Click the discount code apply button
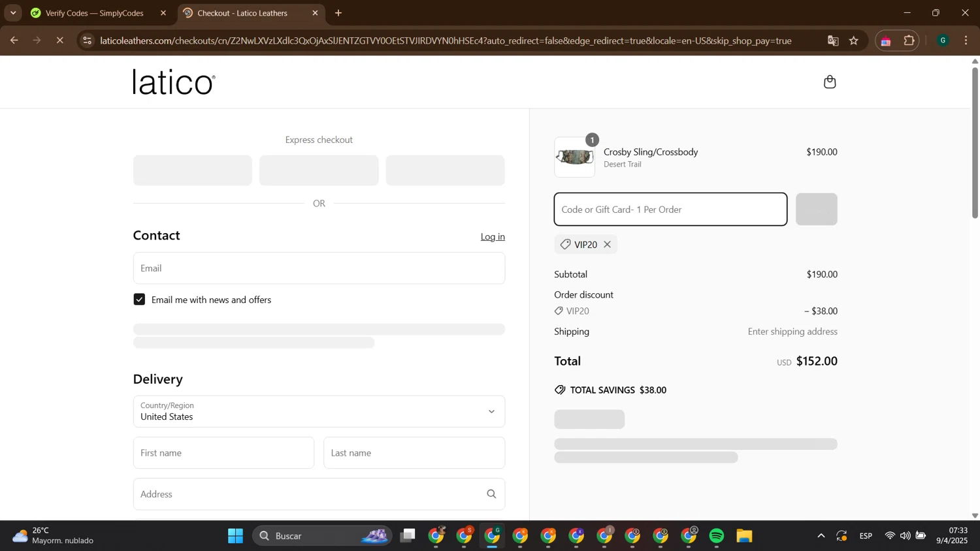Viewport: 980px width, 551px height. pyautogui.click(x=817, y=210)
